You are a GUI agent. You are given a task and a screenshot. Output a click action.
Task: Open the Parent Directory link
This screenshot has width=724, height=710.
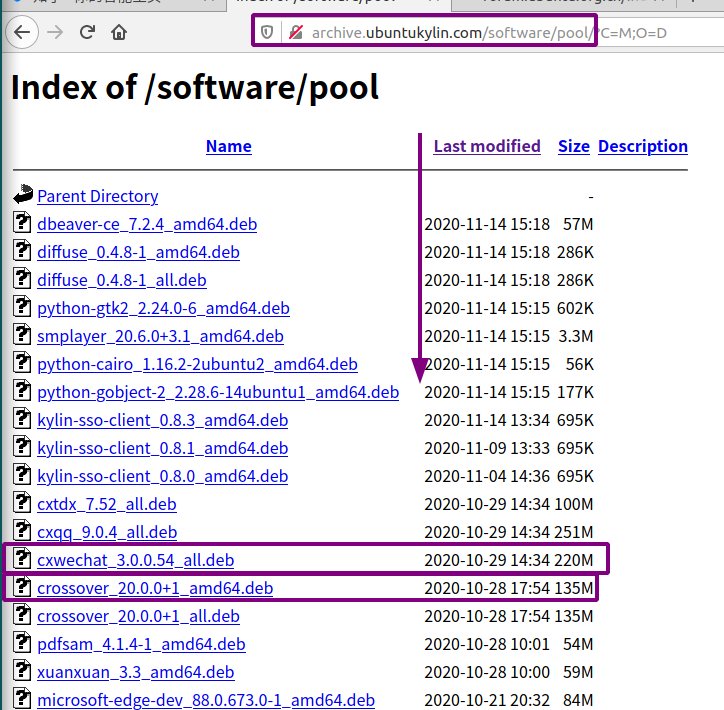97,196
